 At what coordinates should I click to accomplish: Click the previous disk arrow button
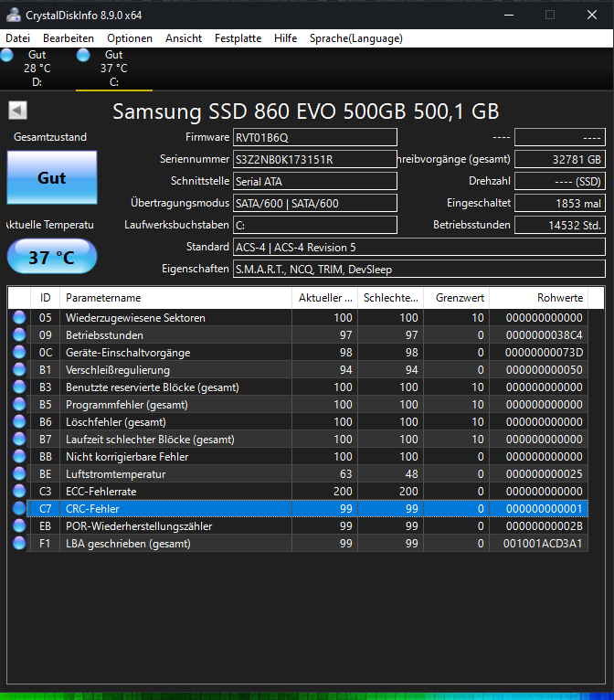pos(18,111)
